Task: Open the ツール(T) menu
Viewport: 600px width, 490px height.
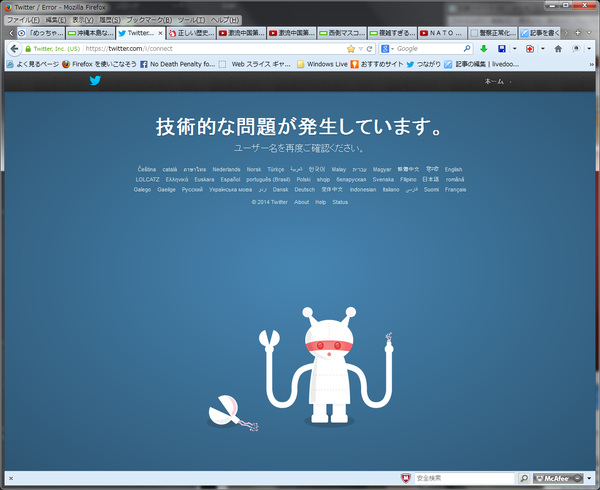Action: click(191, 20)
